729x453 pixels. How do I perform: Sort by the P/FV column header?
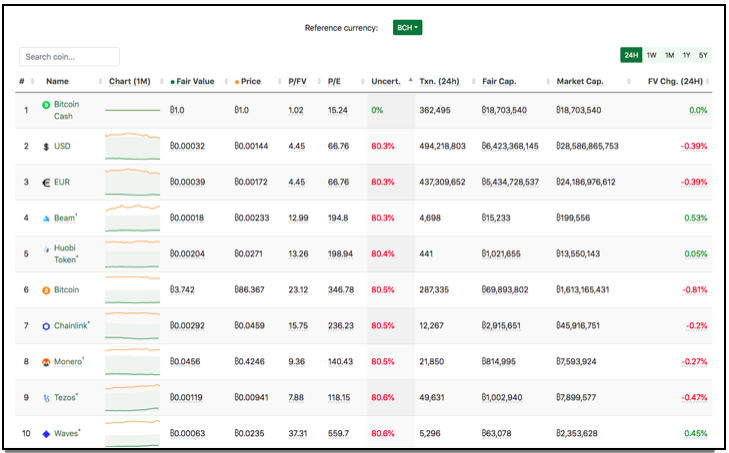pos(297,81)
